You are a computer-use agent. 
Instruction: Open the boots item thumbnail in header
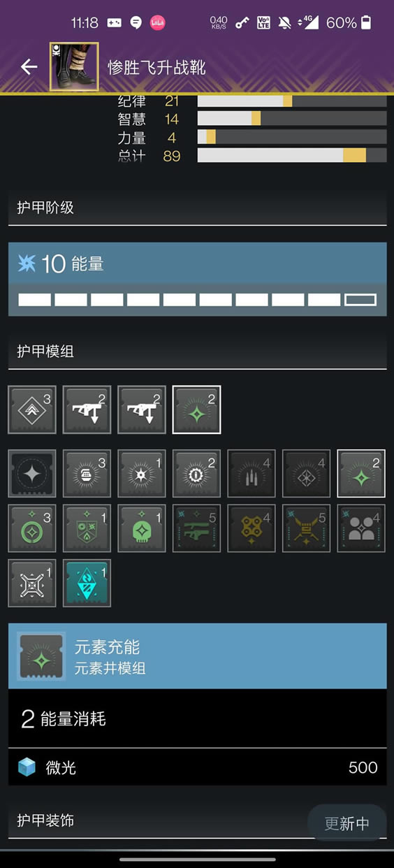(x=74, y=66)
